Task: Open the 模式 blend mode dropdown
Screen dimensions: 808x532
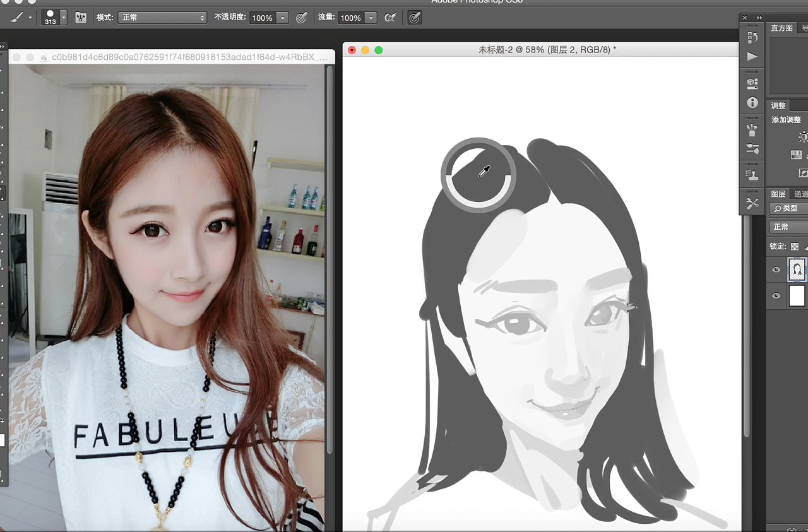Action: [163, 18]
